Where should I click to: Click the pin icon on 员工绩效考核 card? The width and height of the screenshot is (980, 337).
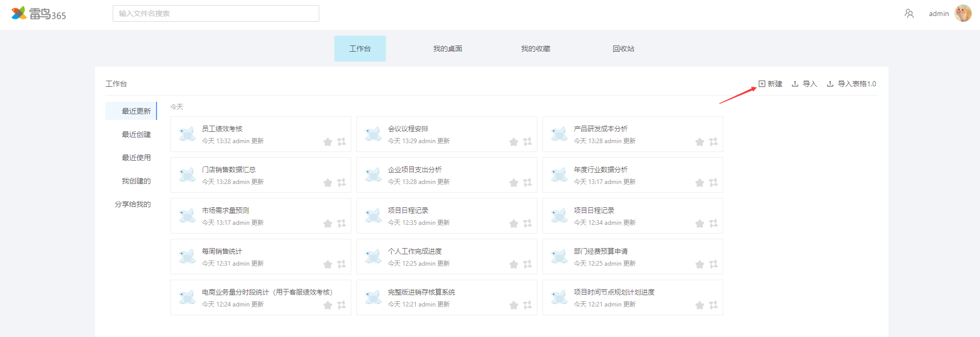341,142
